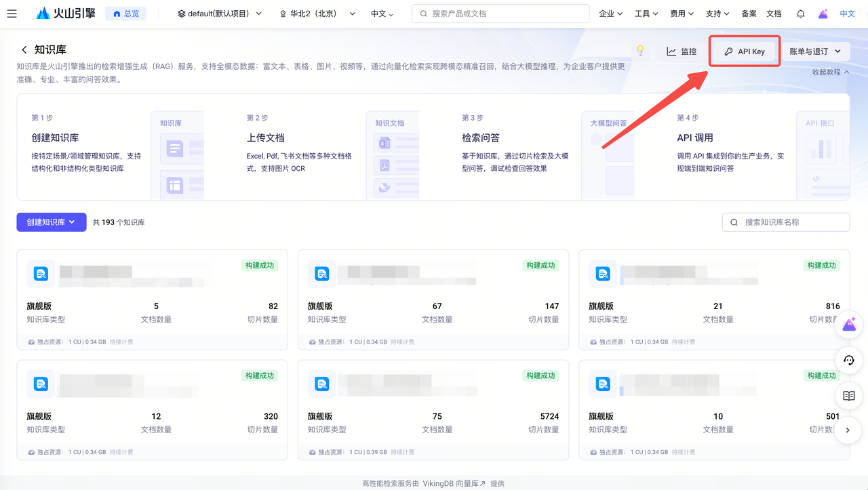Click the floating right-chevron arrow button
868x490 pixels.
click(x=848, y=430)
